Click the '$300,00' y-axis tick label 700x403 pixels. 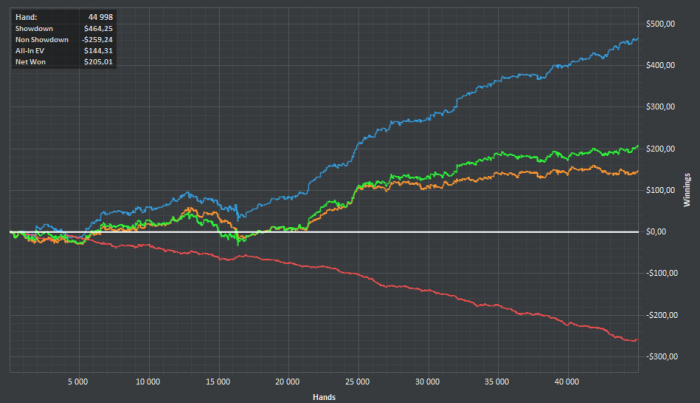tap(660, 107)
